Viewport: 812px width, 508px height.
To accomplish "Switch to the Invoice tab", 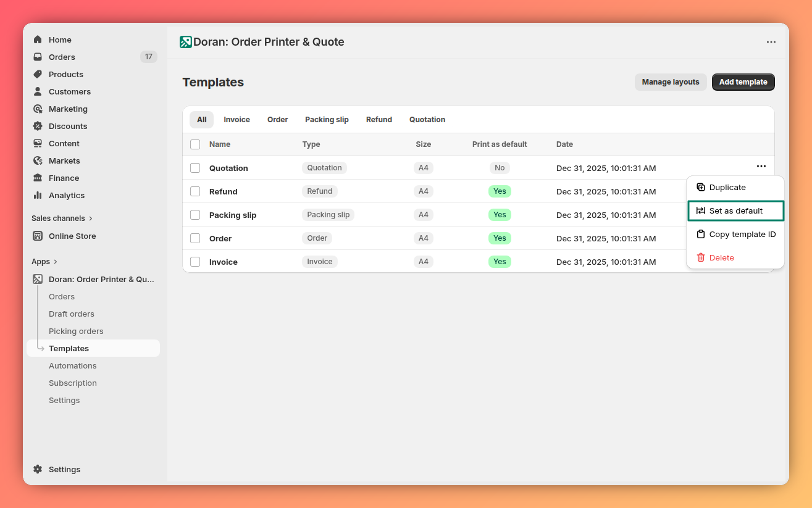I will coord(236,120).
